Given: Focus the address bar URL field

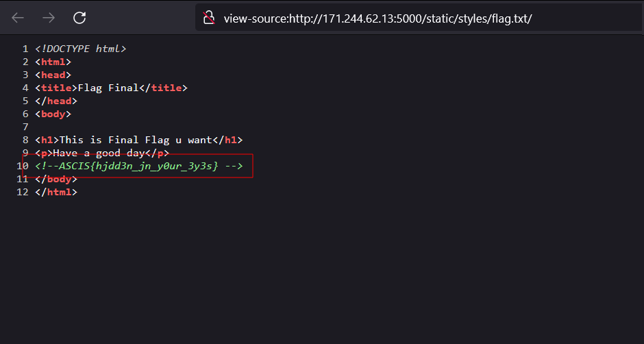Looking at the screenshot, I should point(419,18).
